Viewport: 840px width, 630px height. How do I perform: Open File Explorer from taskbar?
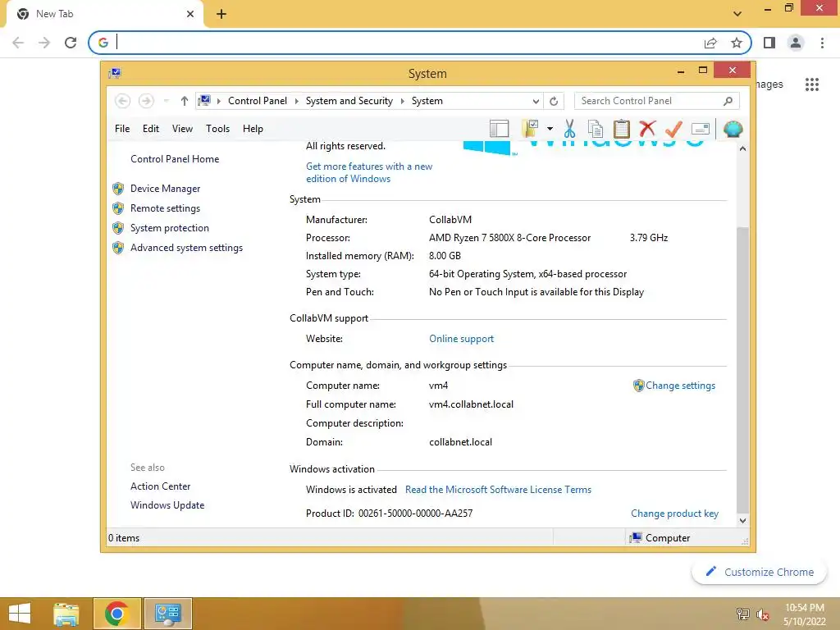(x=66, y=614)
